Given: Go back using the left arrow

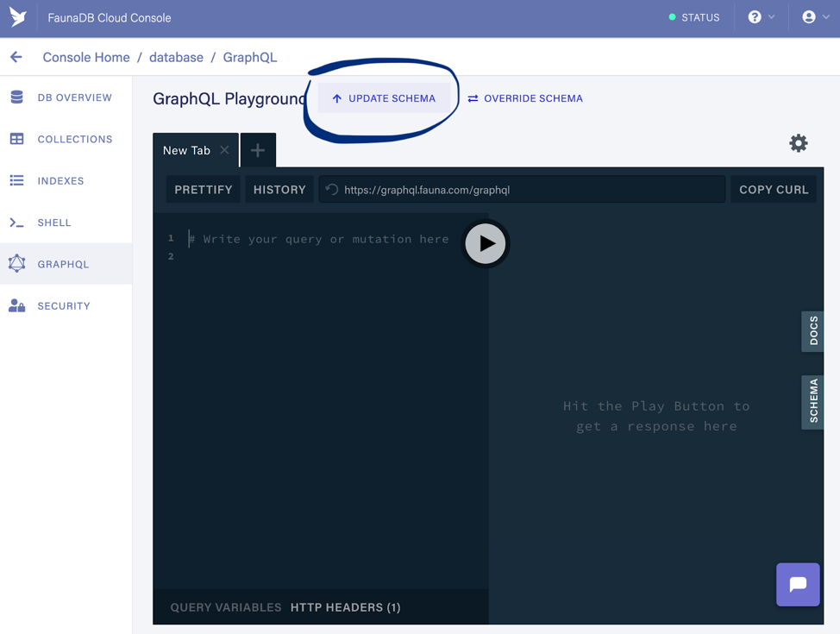Looking at the screenshot, I should pos(16,57).
